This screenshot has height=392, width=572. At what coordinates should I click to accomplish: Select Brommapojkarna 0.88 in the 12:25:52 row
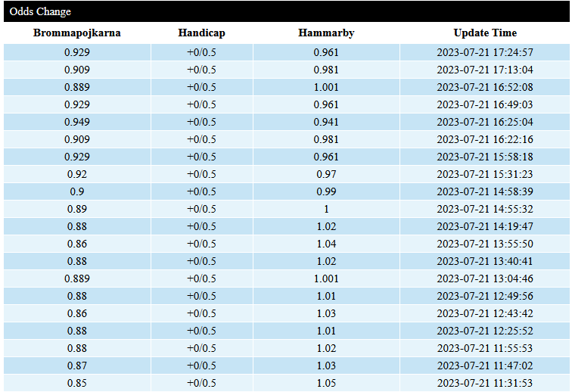(x=77, y=331)
